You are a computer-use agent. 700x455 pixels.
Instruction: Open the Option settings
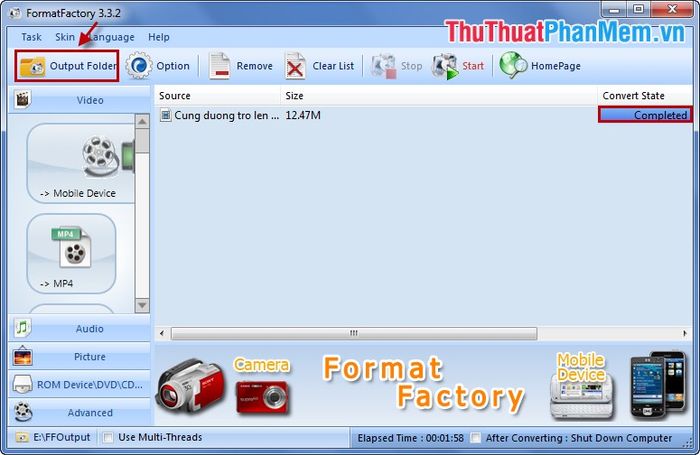[x=158, y=66]
